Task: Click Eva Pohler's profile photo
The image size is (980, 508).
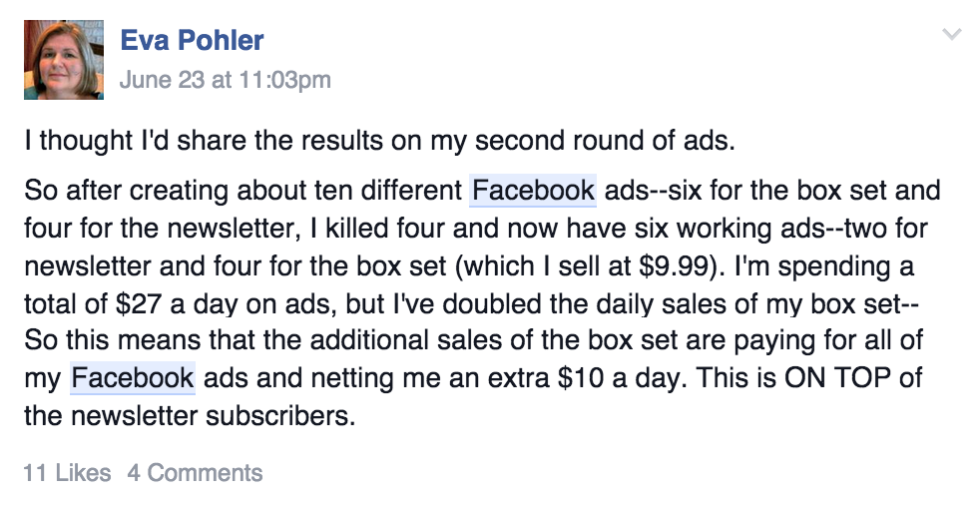Action: [64, 59]
